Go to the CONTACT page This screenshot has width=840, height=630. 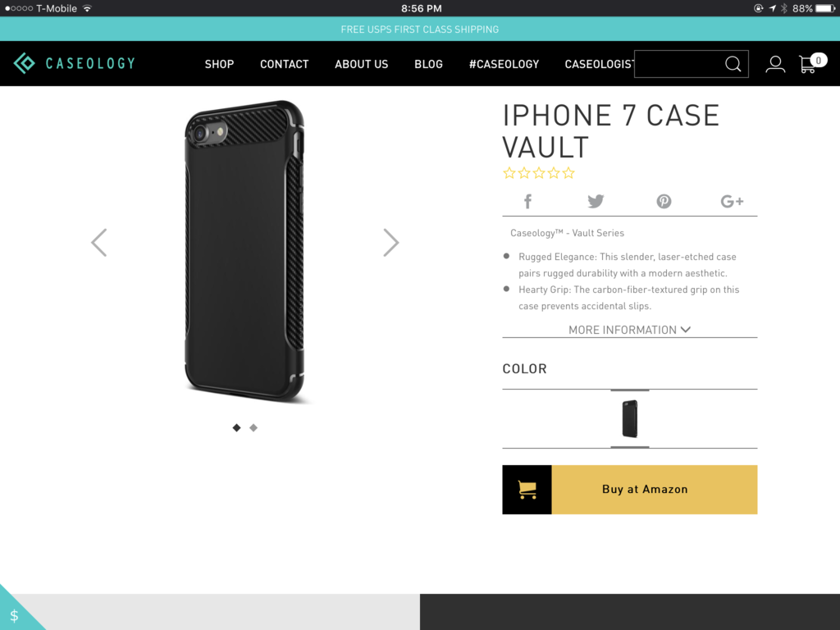[x=285, y=64]
